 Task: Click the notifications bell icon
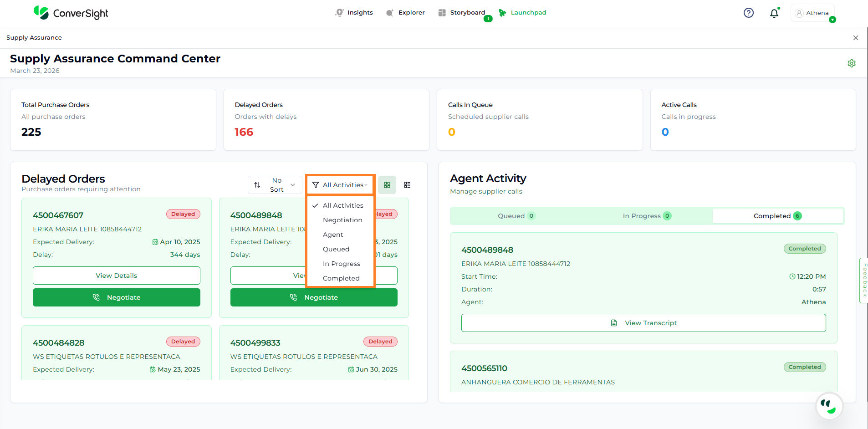coord(774,13)
